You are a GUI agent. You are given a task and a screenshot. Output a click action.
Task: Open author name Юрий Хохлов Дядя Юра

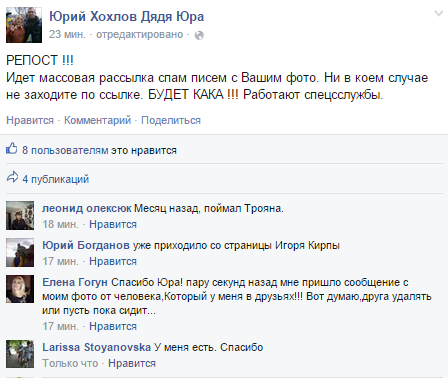(x=127, y=16)
